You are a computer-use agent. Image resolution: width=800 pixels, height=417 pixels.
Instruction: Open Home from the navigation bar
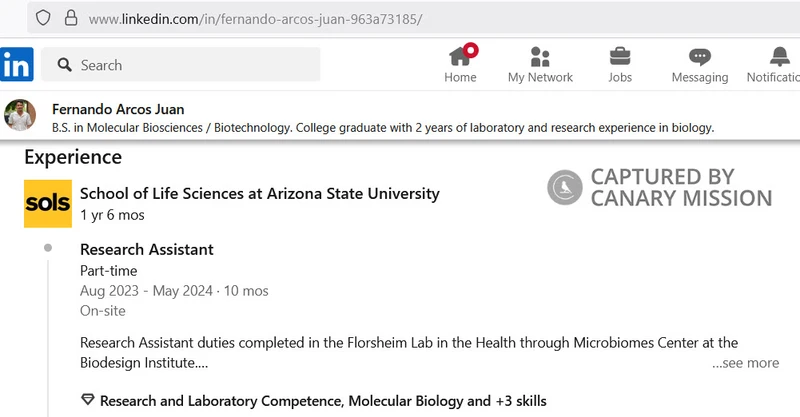pos(460,64)
